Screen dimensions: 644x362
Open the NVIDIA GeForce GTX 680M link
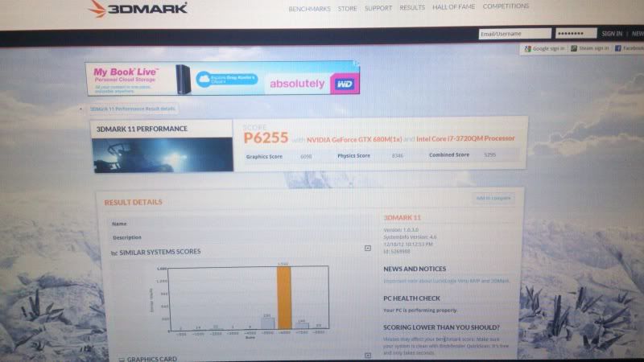point(354,139)
